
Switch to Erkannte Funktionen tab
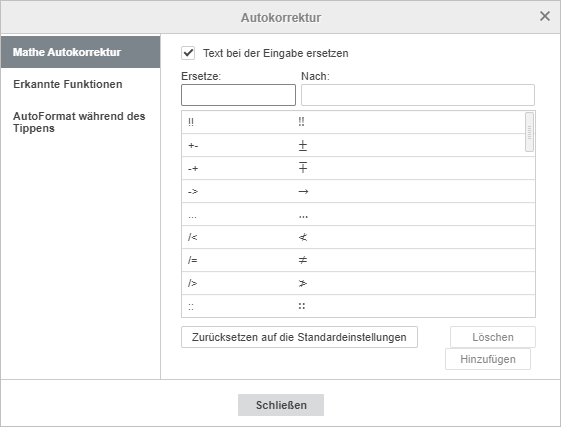[81, 84]
